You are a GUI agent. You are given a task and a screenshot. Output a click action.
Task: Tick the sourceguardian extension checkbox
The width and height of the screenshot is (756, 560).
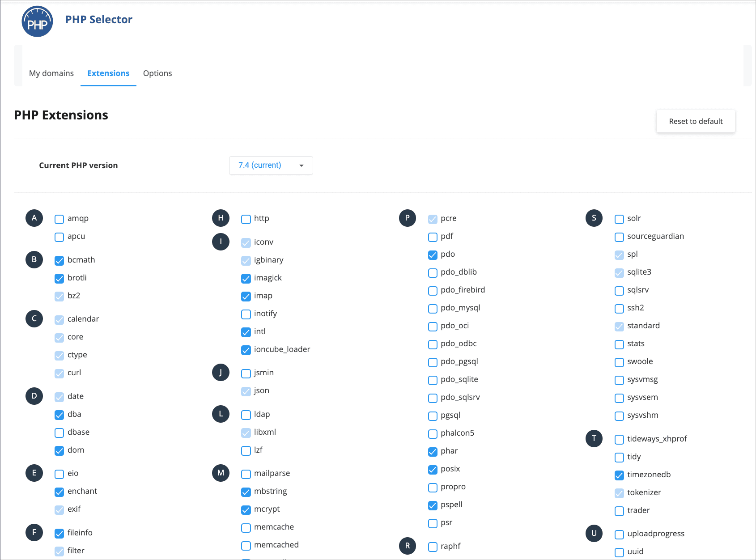[619, 237]
